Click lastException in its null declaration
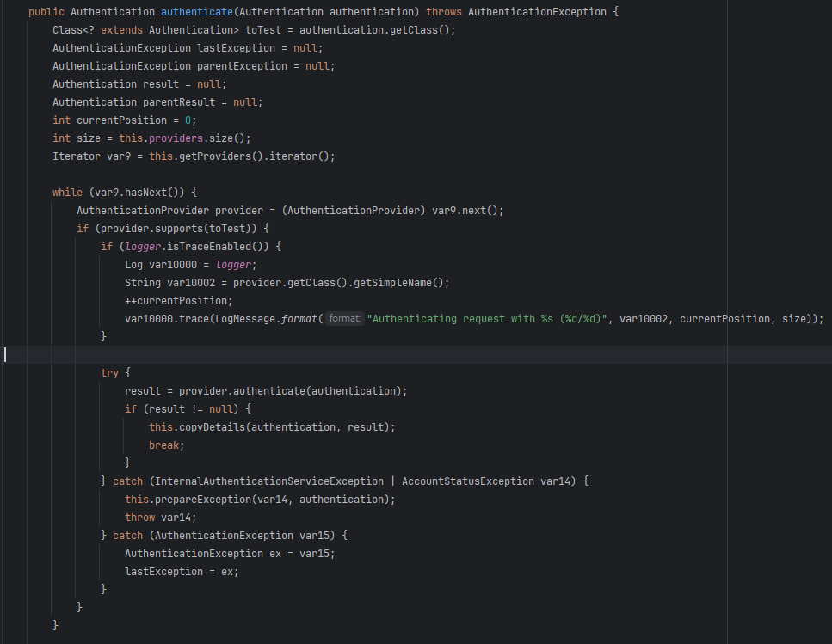Image resolution: width=832 pixels, height=644 pixels. click(x=236, y=47)
